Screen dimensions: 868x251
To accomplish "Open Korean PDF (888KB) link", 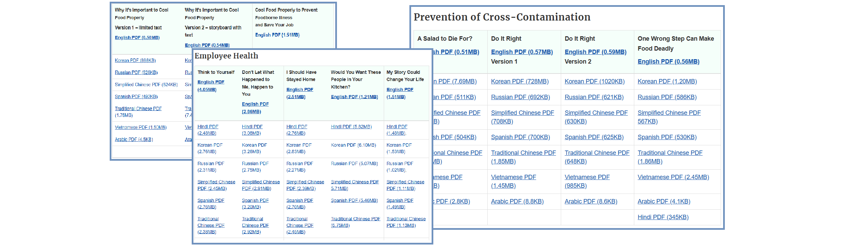I will pos(135,61).
